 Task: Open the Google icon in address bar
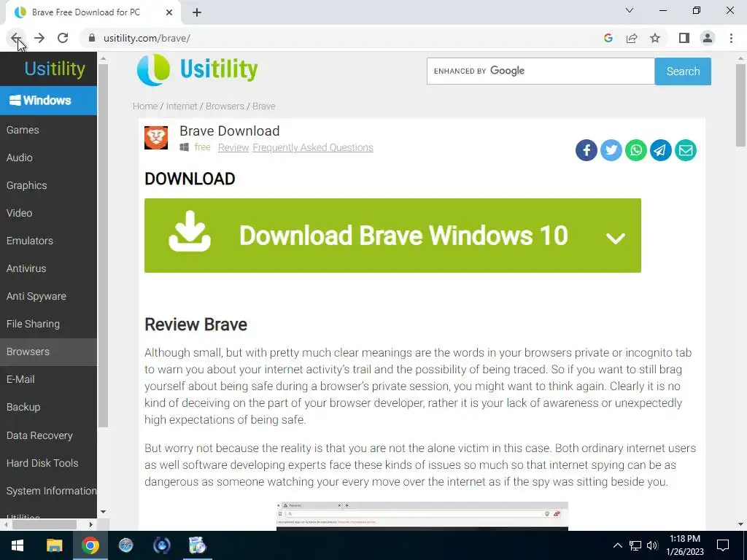pos(608,38)
